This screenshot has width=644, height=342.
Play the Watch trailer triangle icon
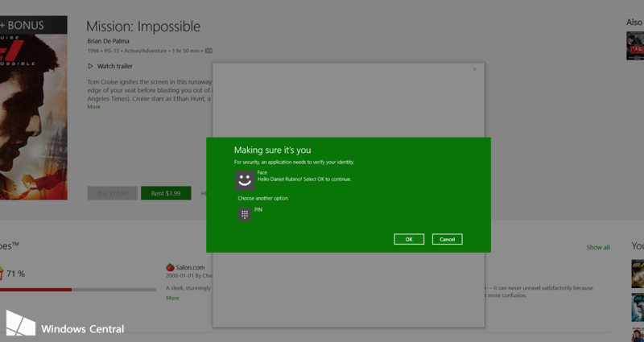point(90,66)
